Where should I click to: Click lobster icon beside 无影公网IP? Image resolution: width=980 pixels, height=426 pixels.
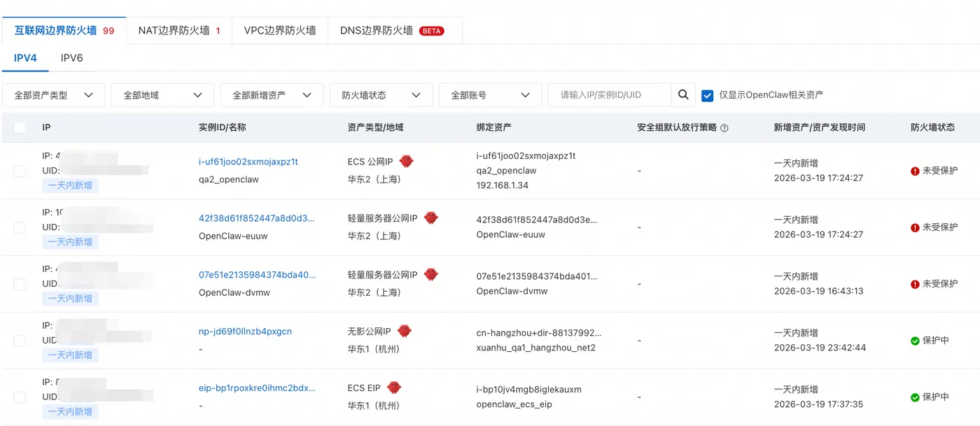pyautogui.click(x=405, y=332)
